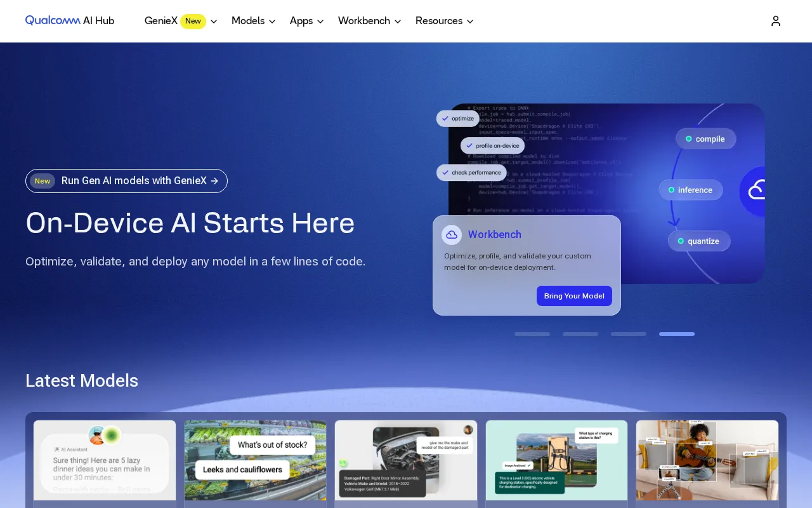This screenshot has width=812, height=508.
Task: Open the Qualcomm AI Hub home logo
Action: coord(70,21)
